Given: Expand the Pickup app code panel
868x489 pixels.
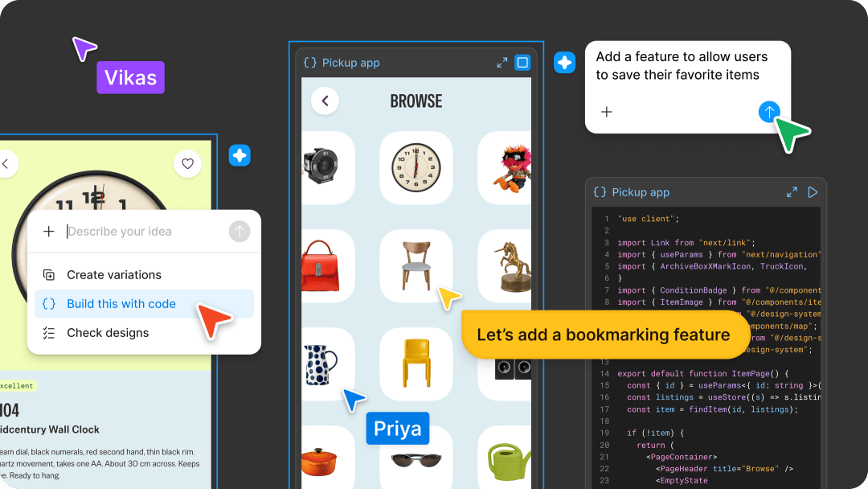Looking at the screenshot, I should coord(792,192).
